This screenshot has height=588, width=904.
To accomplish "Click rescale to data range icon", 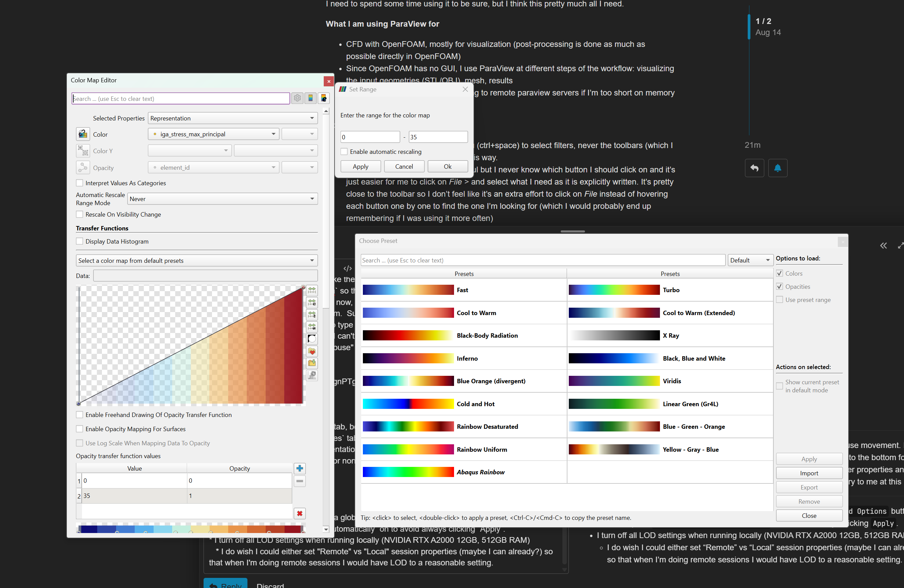I will point(312,290).
